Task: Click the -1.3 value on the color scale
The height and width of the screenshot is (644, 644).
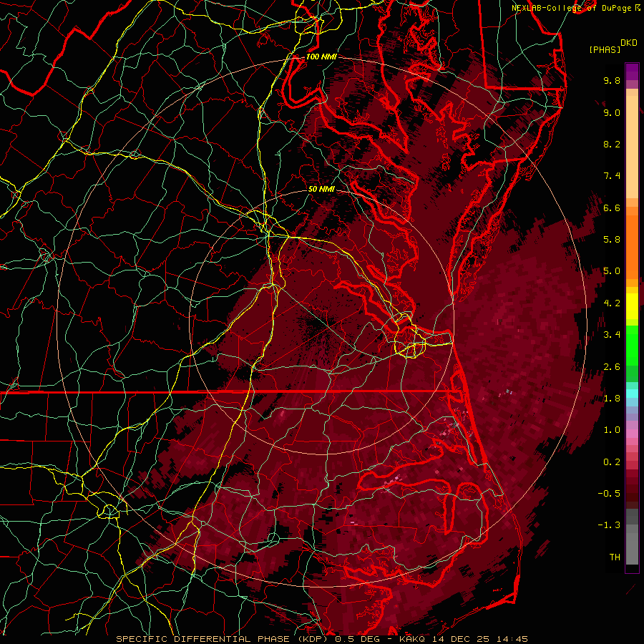Action: point(609,525)
